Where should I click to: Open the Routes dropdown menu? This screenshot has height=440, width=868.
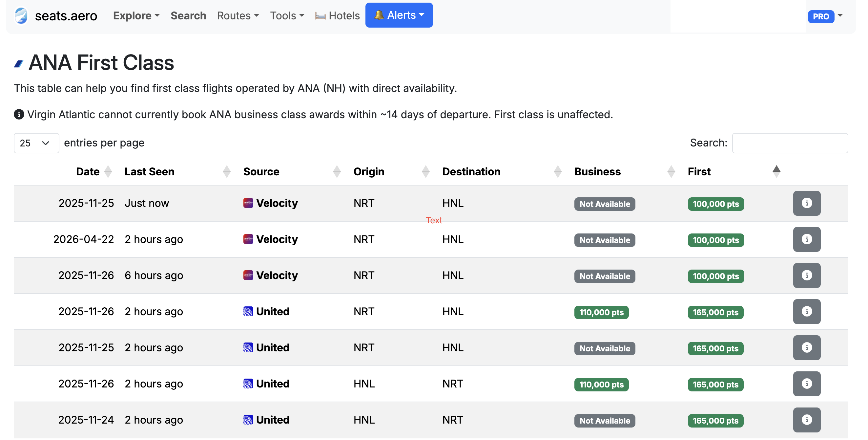point(238,15)
